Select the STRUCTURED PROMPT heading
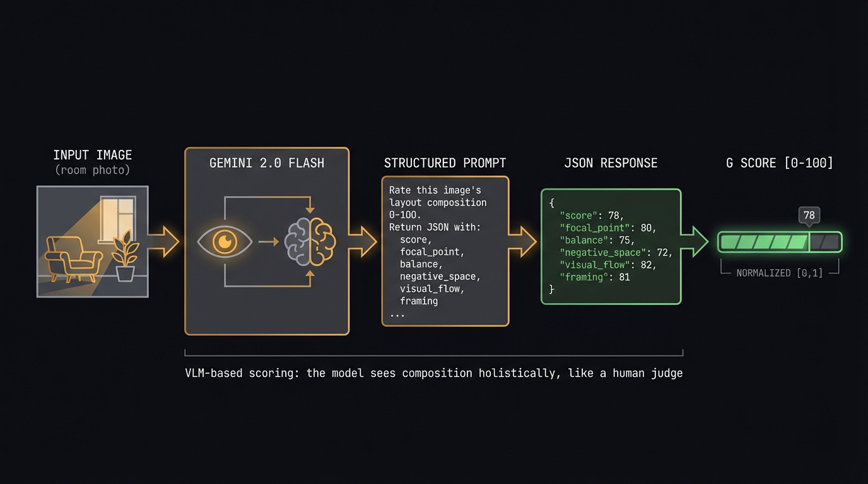Screen dimensions: 868x484 (446, 163)
